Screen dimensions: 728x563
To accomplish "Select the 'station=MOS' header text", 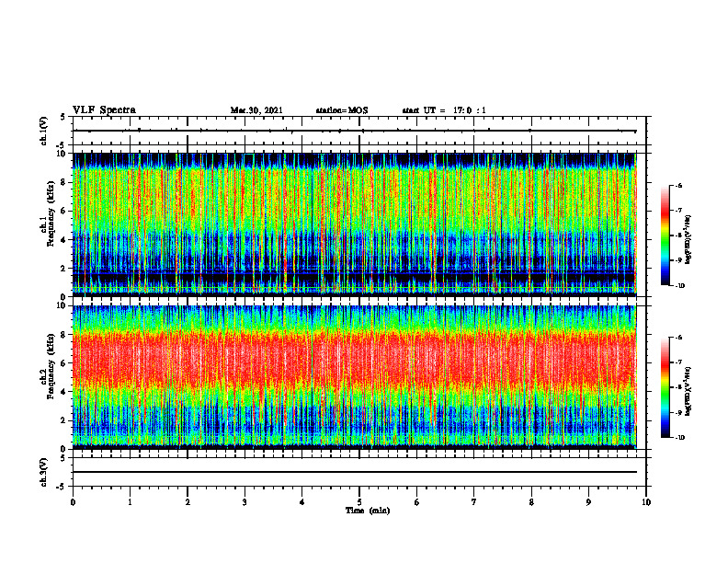I will 342,110.
